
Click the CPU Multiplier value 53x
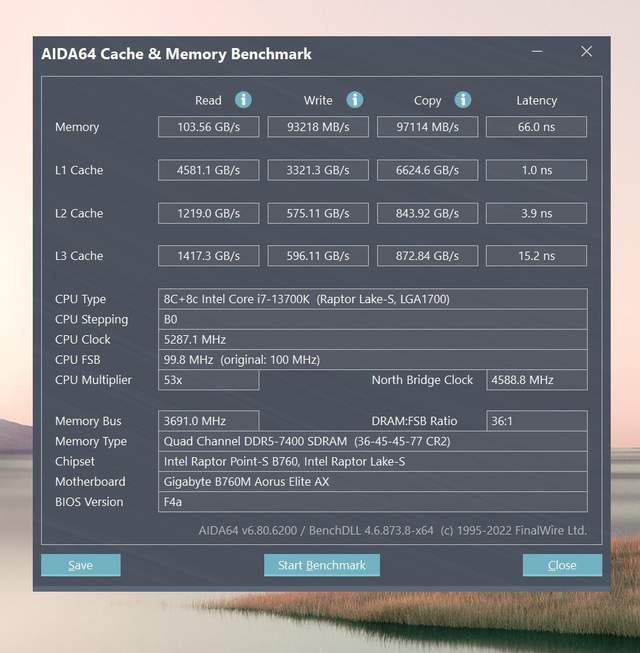pos(209,380)
